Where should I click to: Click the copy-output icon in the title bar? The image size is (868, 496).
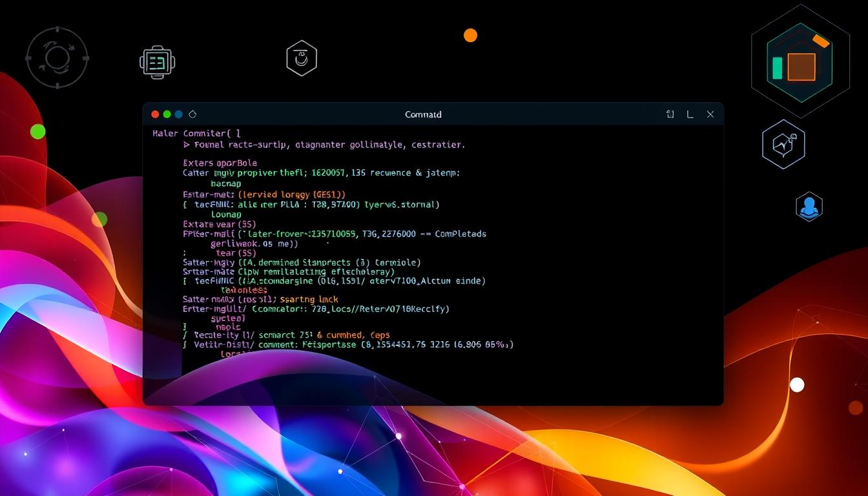(670, 114)
